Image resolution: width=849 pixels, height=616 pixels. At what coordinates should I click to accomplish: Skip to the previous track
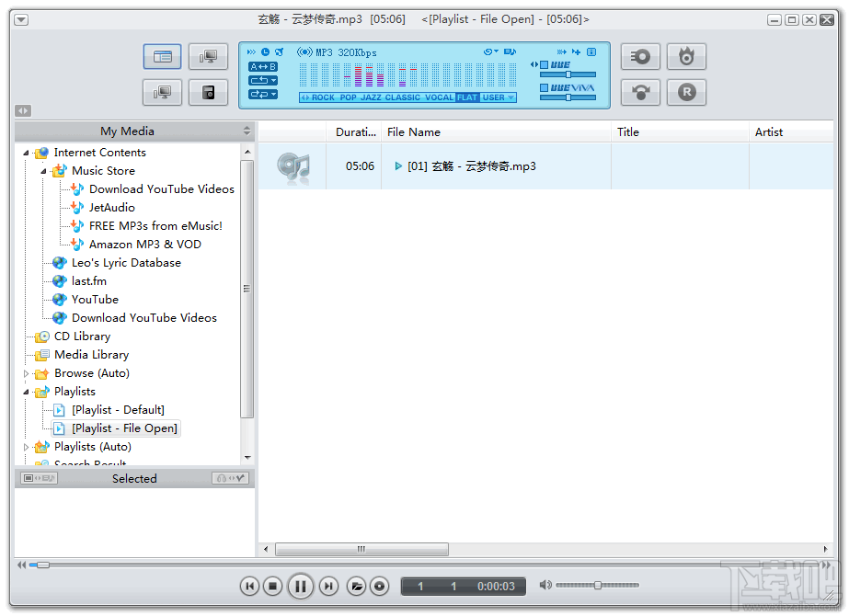point(249,586)
